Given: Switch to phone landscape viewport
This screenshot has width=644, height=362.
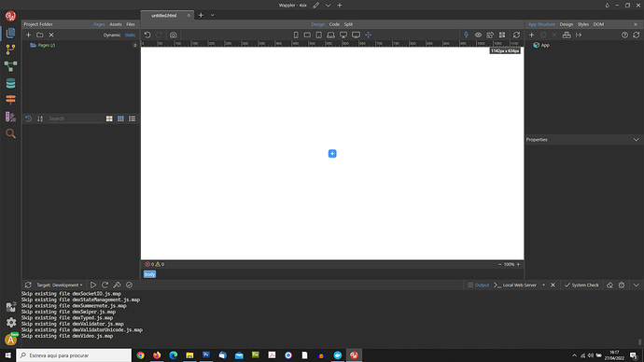Looking at the screenshot, I should point(307,35).
